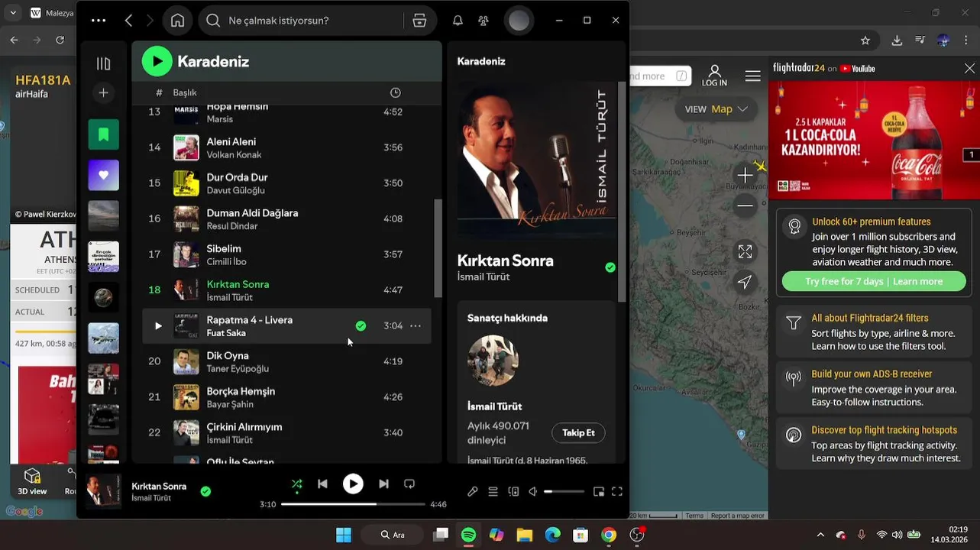This screenshot has width=980, height=550.
Task: Adjust Spotify volume slider
Action: pyautogui.click(x=564, y=492)
